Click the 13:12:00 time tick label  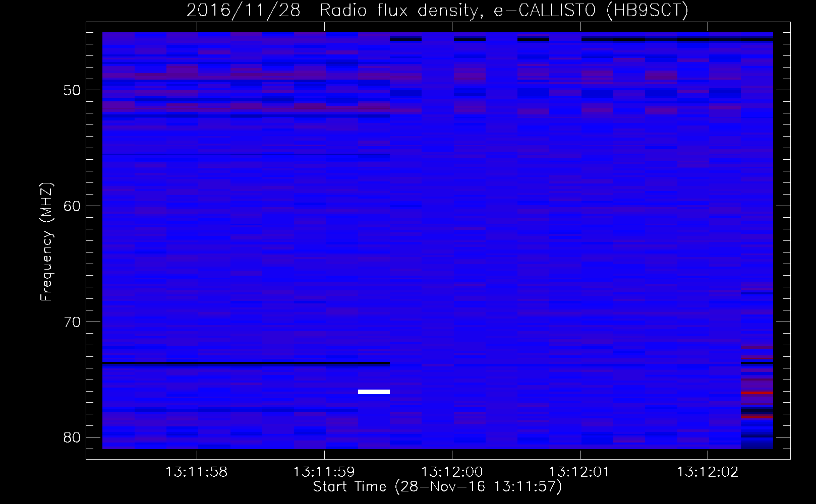point(452,472)
